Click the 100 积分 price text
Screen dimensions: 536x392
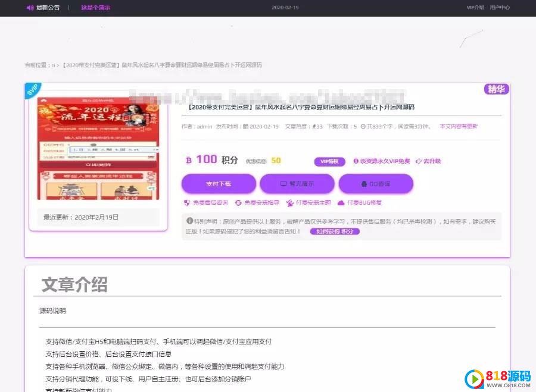point(217,159)
